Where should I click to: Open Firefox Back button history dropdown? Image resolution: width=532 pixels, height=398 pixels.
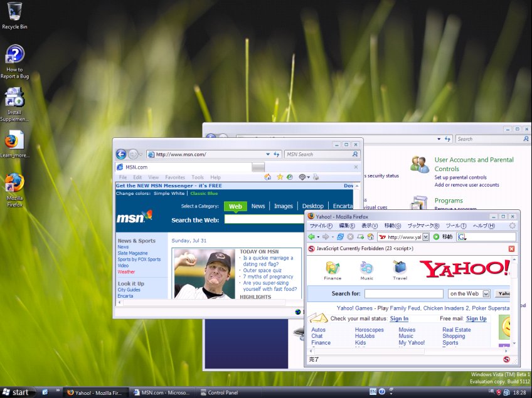318,237
